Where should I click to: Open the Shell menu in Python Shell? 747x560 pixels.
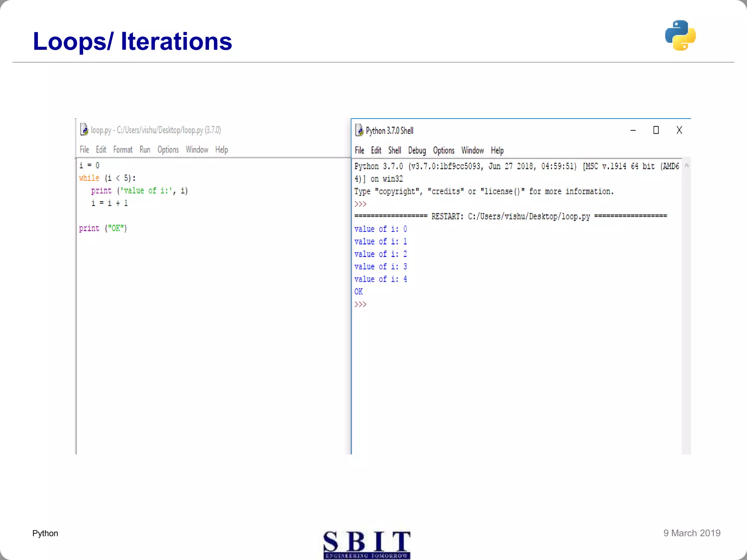coord(395,150)
